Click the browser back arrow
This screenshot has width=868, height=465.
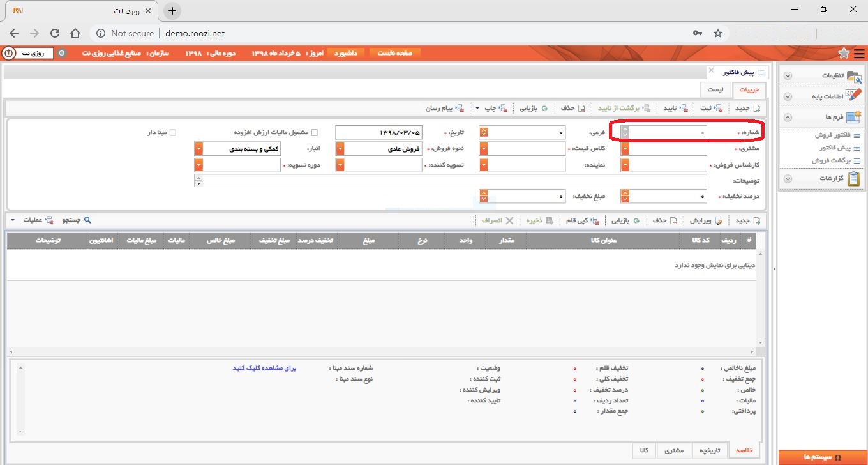coord(14,33)
